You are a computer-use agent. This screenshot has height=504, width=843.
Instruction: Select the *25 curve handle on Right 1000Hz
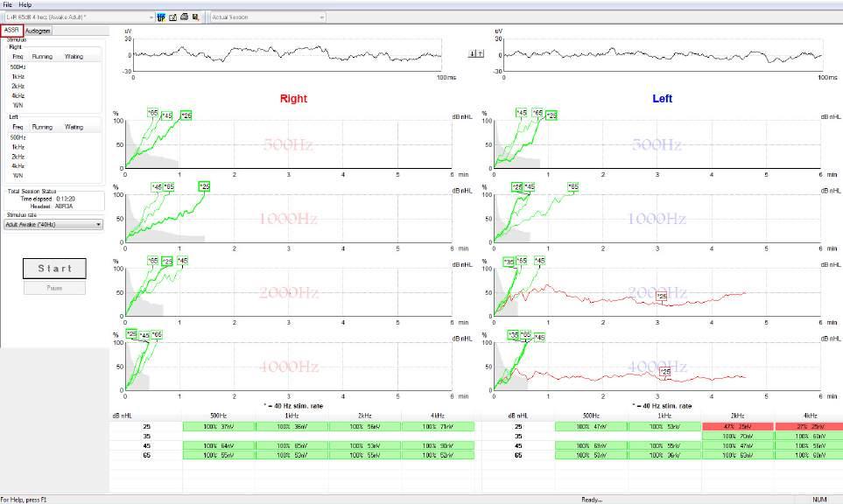point(204,186)
